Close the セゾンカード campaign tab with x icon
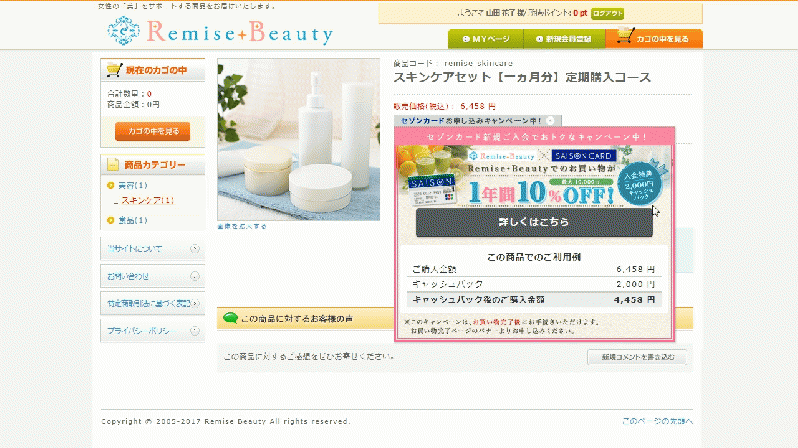This screenshot has height=448, width=798. (x=550, y=121)
